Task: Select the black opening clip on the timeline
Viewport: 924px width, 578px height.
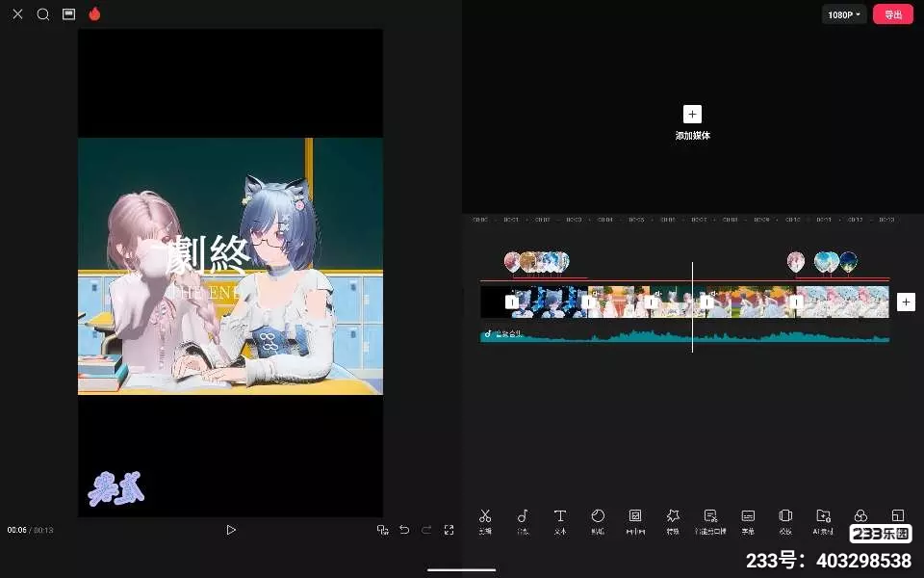Action: click(496, 302)
